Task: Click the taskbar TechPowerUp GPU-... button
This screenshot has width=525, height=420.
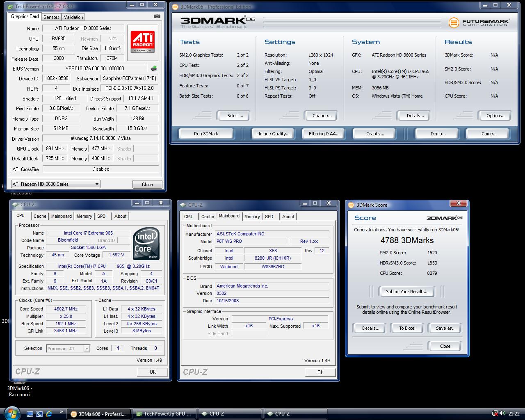Action: (165, 414)
